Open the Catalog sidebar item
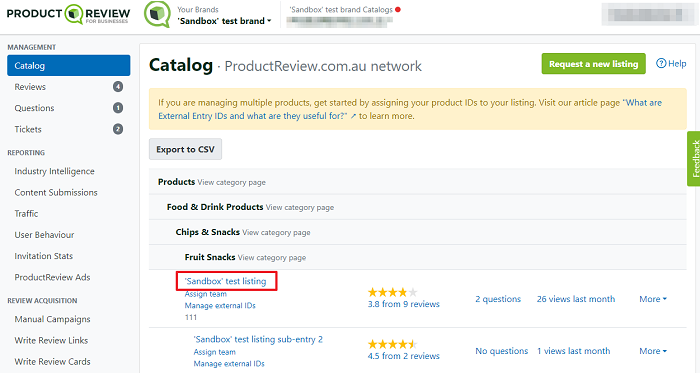The height and width of the screenshot is (373, 700). [69, 66]
